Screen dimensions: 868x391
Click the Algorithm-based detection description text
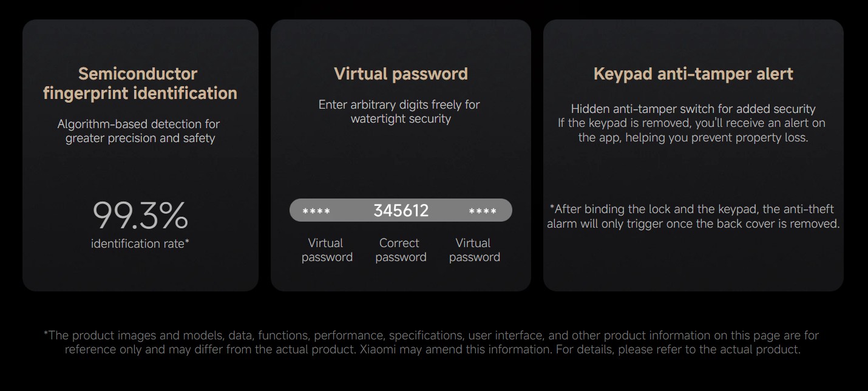coord(140,131)
